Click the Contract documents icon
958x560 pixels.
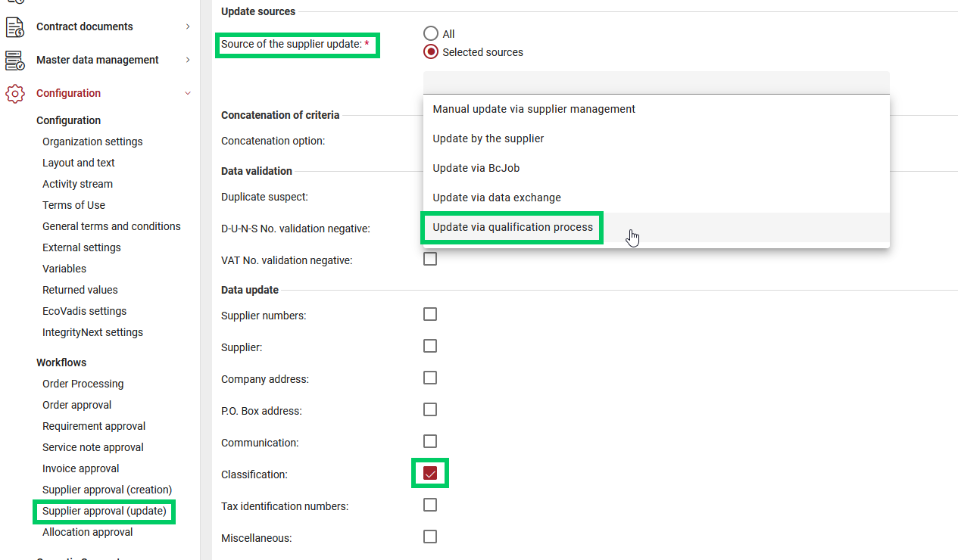click(14, 27)
